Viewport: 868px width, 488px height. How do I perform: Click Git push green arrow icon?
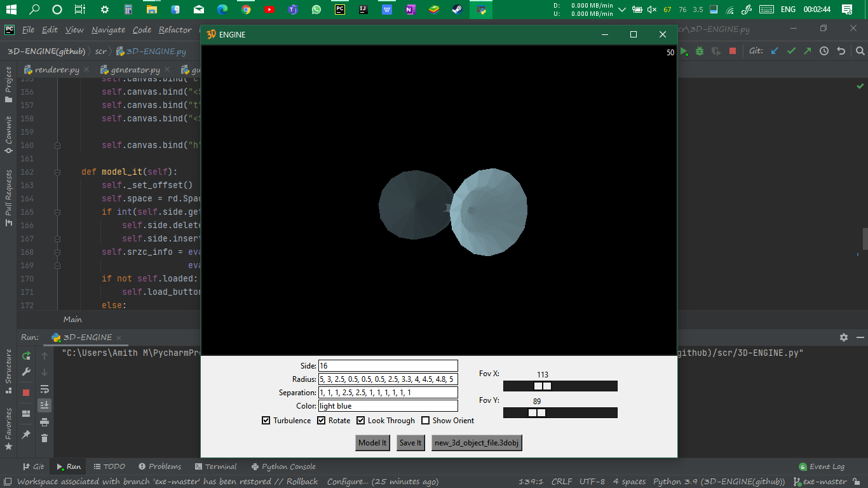pos(808,51)
